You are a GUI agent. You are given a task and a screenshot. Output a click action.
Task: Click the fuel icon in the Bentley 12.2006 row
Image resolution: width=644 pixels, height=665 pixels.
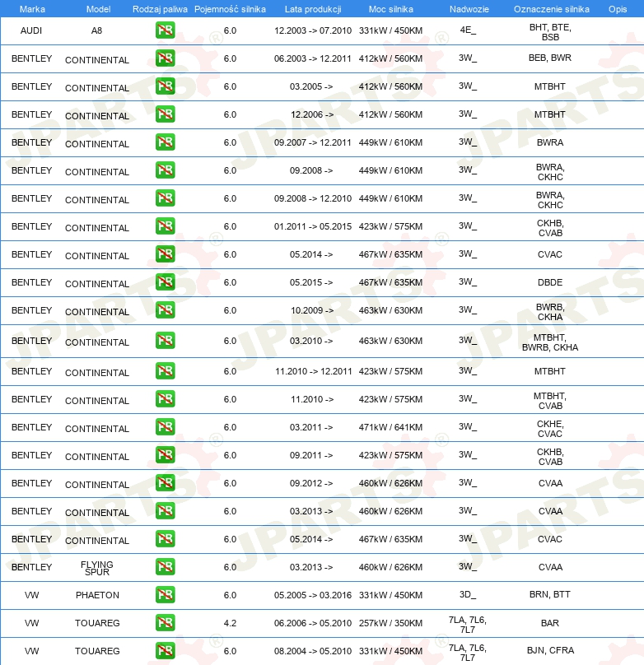165,114
